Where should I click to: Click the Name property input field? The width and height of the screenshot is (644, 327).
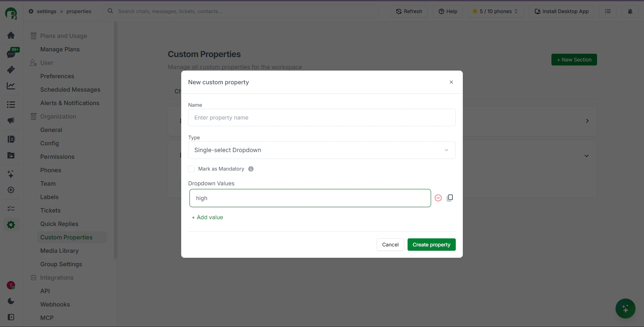tap(322, 118)
